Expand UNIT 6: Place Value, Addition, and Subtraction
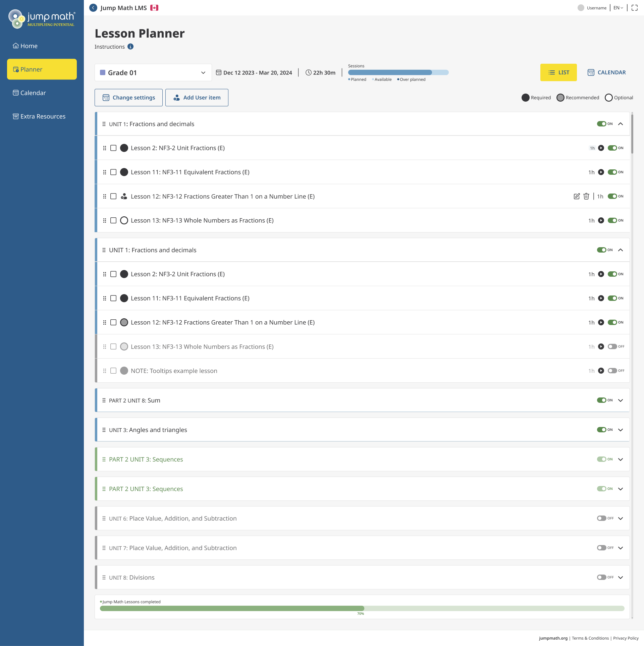644x646 pixels. (621, 518)
